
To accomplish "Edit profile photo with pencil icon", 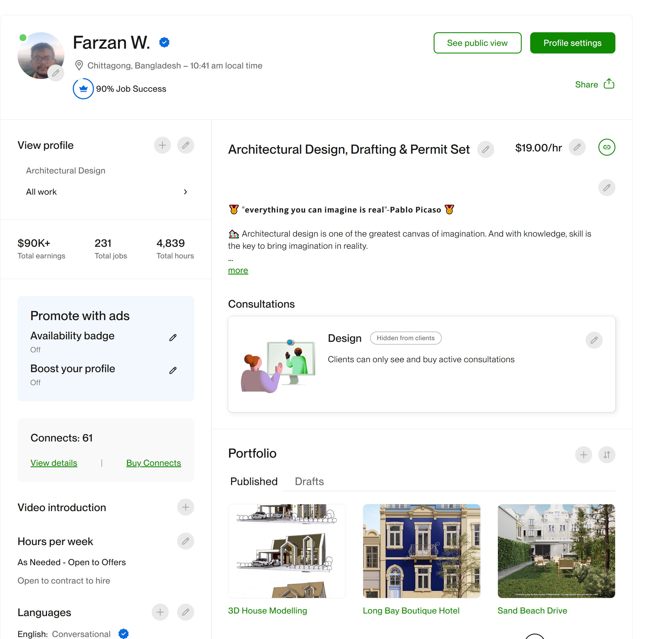I will (x=56, y=73).
